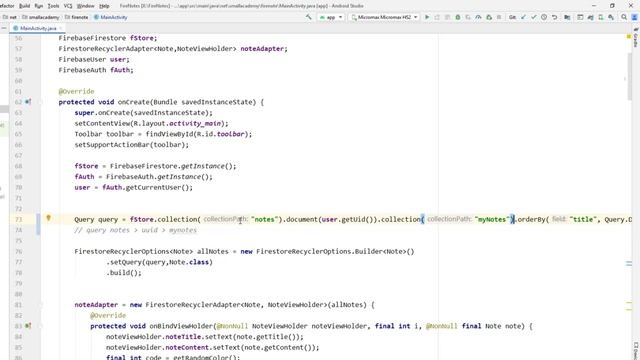Click the Profile app gauge icon
640x360 pixels.
click(478, 17)
